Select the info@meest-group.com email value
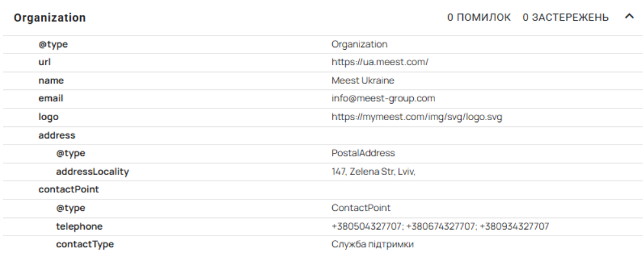The image size is (644, 253). [383, 99]
